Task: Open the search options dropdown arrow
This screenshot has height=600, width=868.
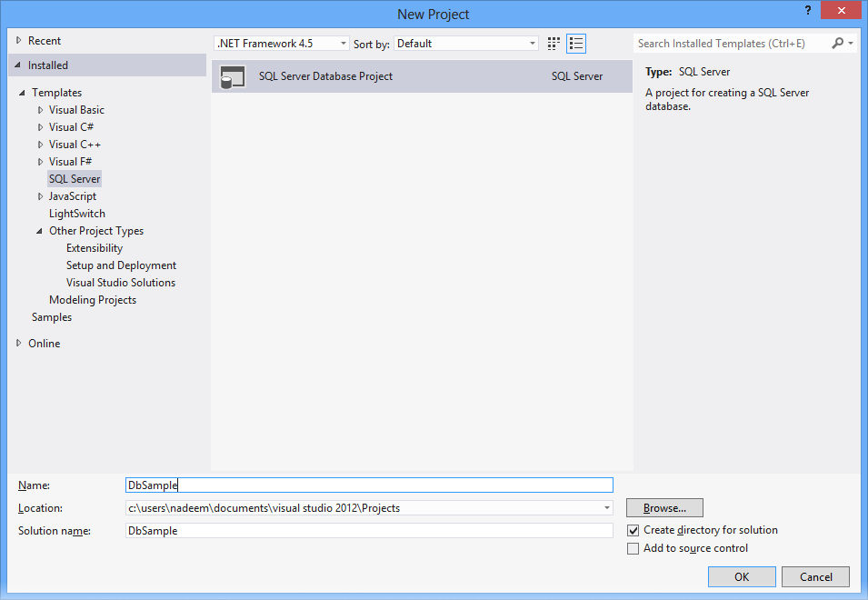Action: (851, 43)
